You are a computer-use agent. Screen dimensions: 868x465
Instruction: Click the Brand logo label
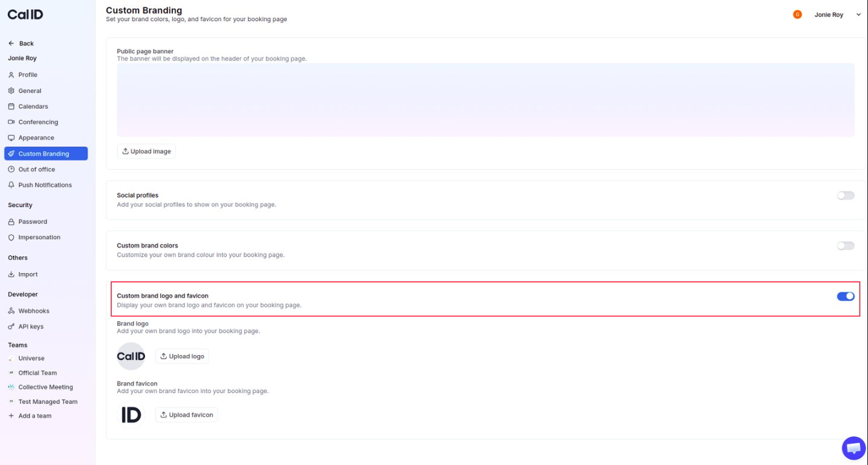tap(132, 324)
